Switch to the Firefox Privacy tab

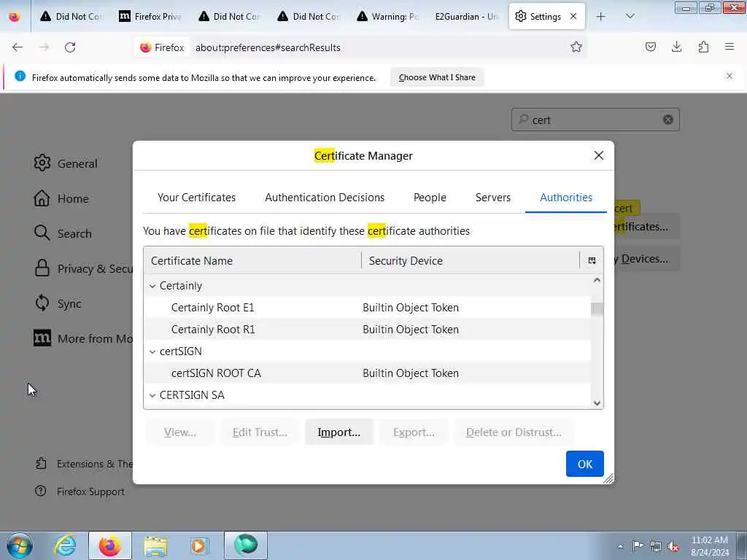tap(152, 17)
